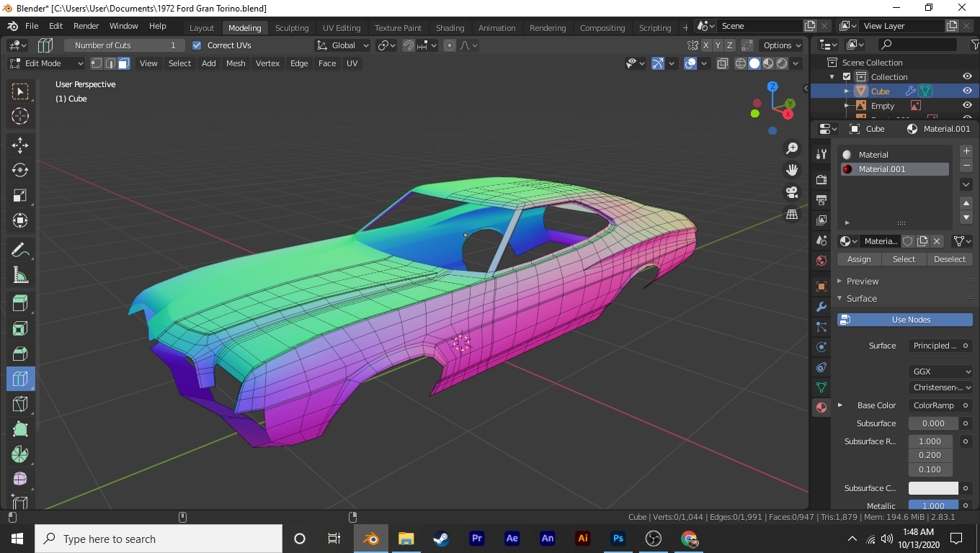Expand the Preview panel
Viewport: 980px width, 553px height.
click(863, 281)
